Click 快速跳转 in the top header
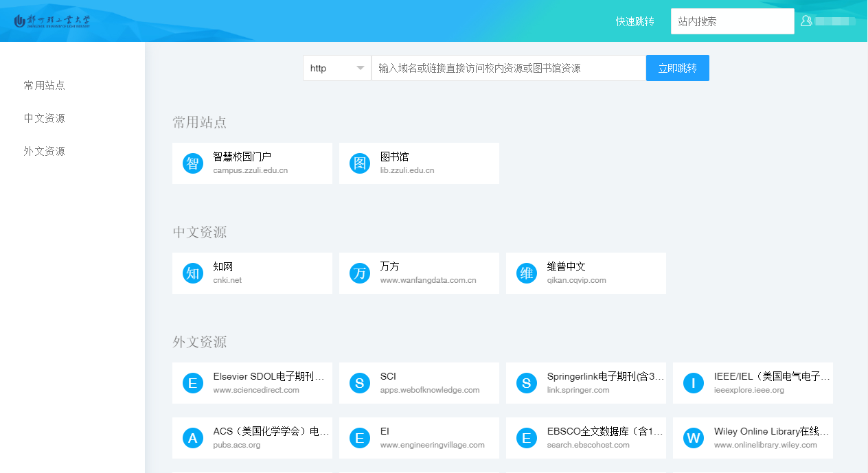The image size is (868, 473). (x=635, y=21)
